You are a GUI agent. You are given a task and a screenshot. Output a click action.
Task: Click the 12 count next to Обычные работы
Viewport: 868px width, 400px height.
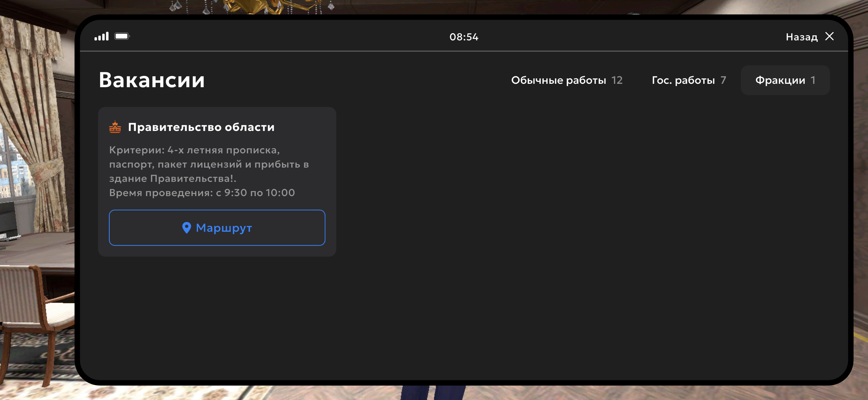pyautogui.click(x=617, y=80)
